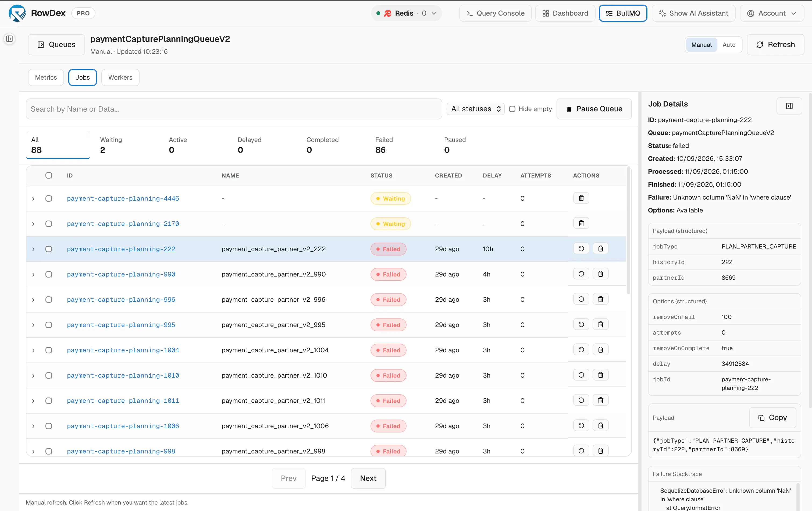This screenshot has width=812, height=511.
Task: Delete job payment-capture-planning-1004
Action: pos(600,350)
